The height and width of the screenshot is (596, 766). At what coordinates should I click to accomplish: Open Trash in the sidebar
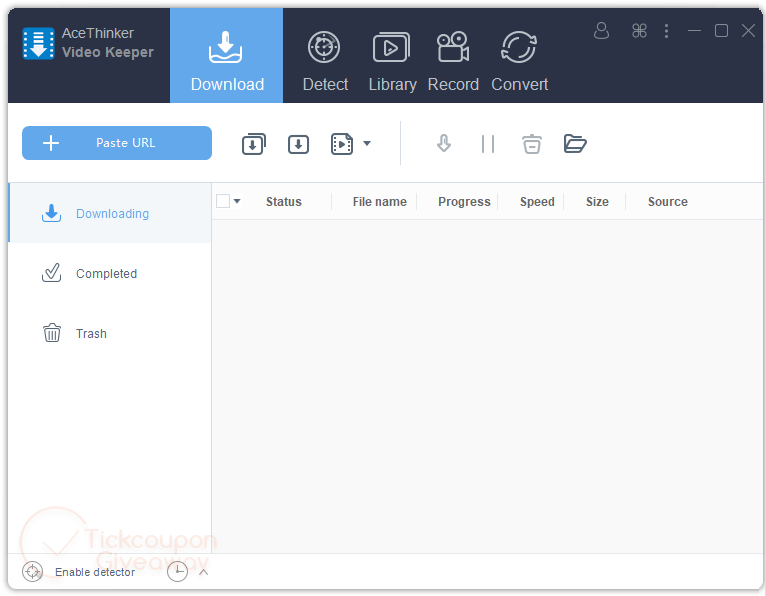coord(110,334)
